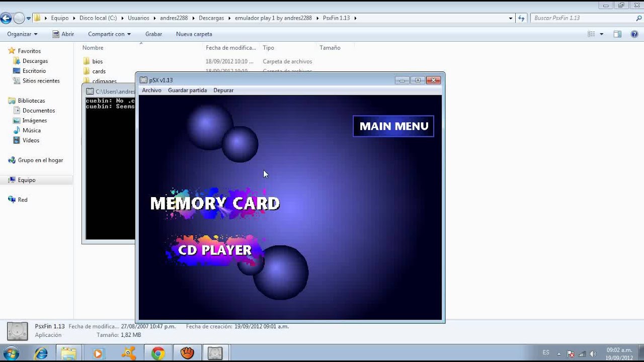Open the view options dropdown arrow
Viewport: 644px width, 362px height.
601,34
